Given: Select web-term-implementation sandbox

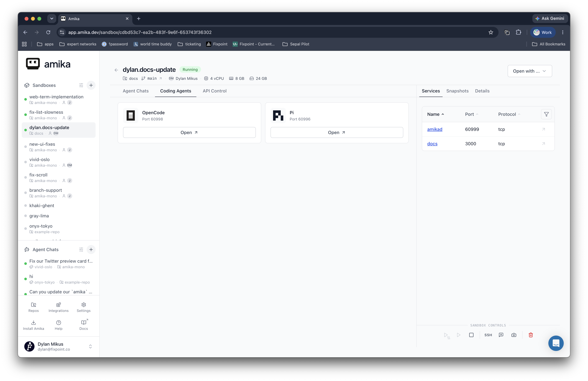Looking at the screenshot, I should click(x=58, y=99).
